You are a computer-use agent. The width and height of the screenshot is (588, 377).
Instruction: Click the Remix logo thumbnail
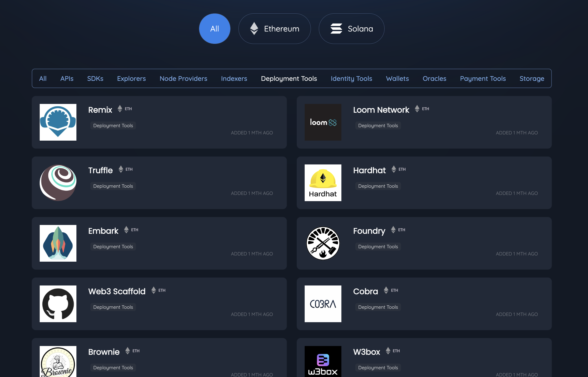tap(58, 122)
